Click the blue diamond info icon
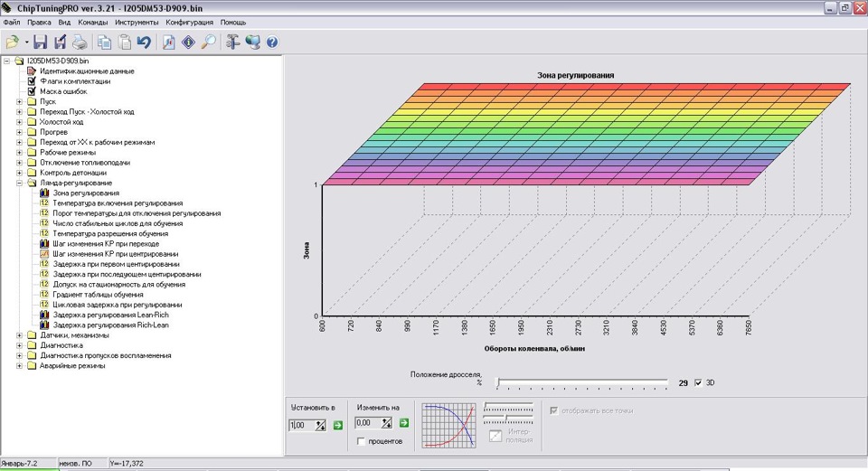 pos(188,42)
